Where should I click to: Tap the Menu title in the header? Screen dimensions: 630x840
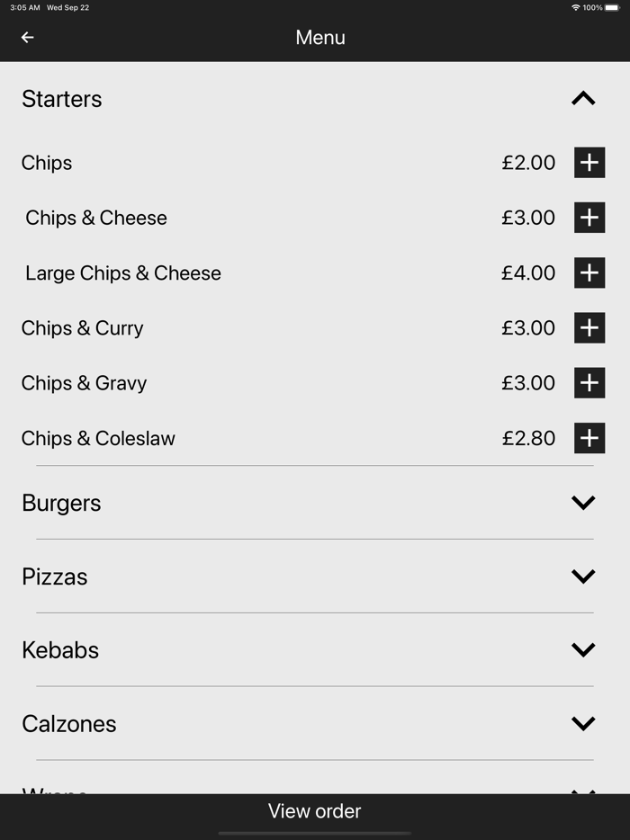click(x=319, y=37)
